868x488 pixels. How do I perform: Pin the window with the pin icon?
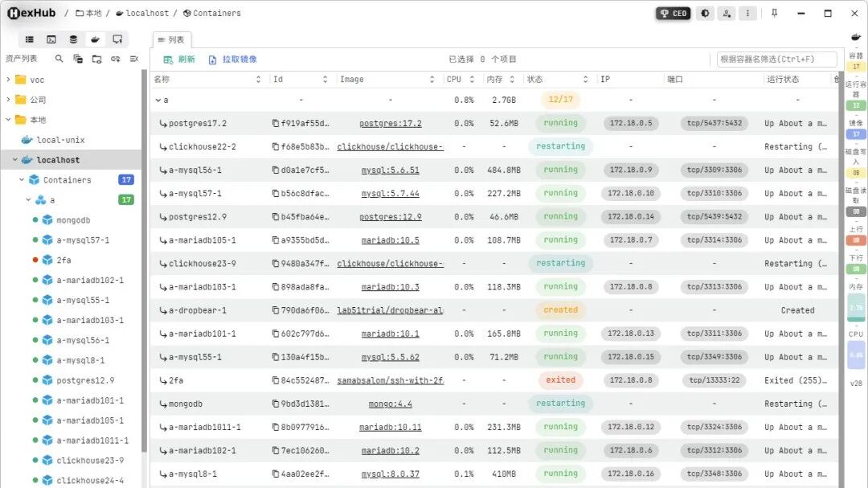tap(775, 14)
